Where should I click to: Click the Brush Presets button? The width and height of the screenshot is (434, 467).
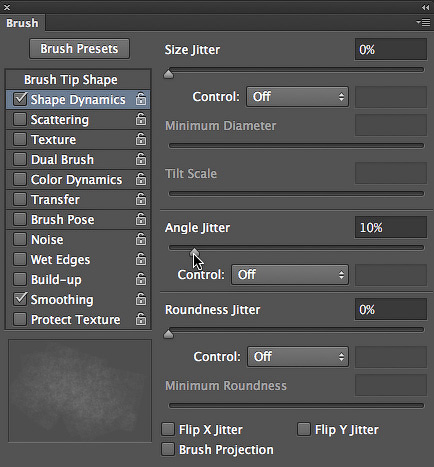(x=79, y=49)
